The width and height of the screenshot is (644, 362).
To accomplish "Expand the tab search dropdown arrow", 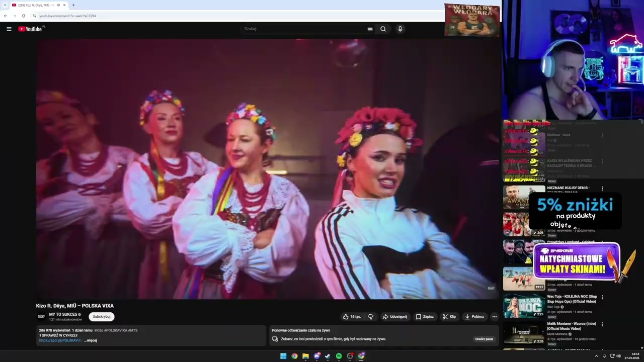I will click(x=5, y=5).
